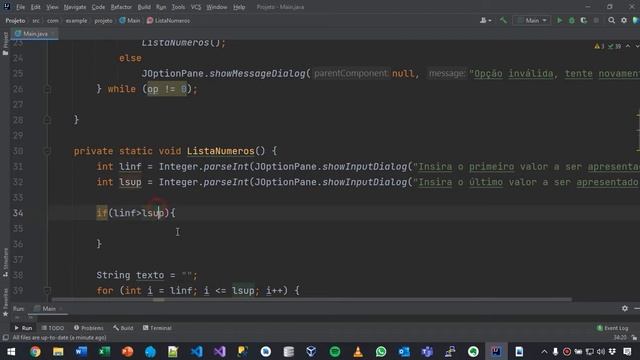
Task: Open the View menu
Action: point(52,7)
